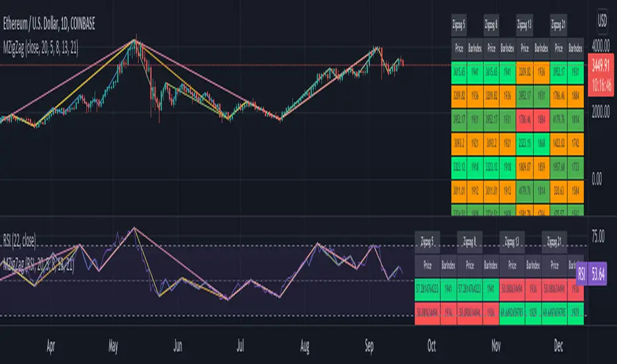Screen dimensions: 617x364
Task: Click the Nov label on the time axis
Action: tap(497, 346)
